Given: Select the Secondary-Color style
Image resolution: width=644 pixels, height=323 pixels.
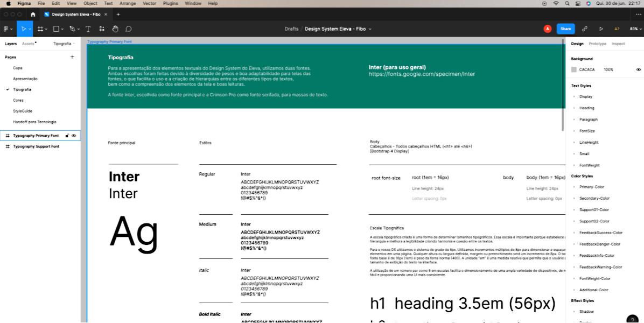Looking at the screenshot, I should 594,198.
